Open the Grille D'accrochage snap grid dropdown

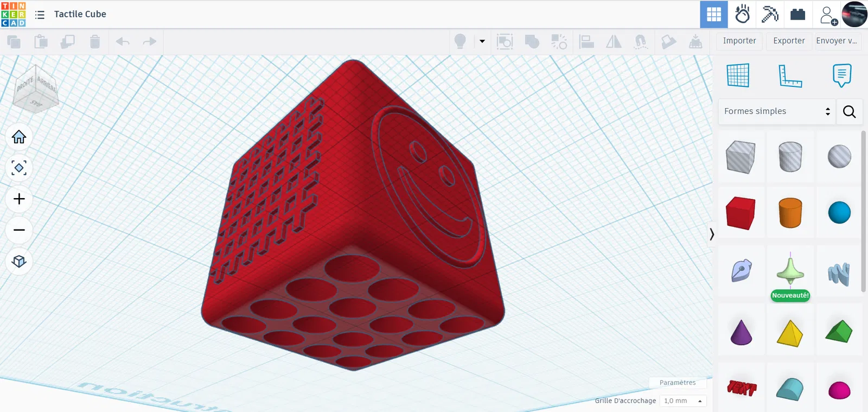point(683,401)
